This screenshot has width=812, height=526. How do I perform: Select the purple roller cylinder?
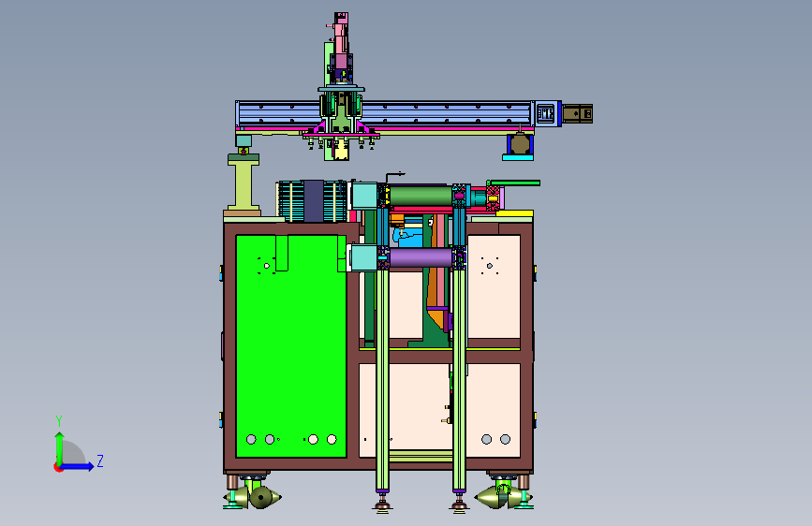click(x=421, y=257)
